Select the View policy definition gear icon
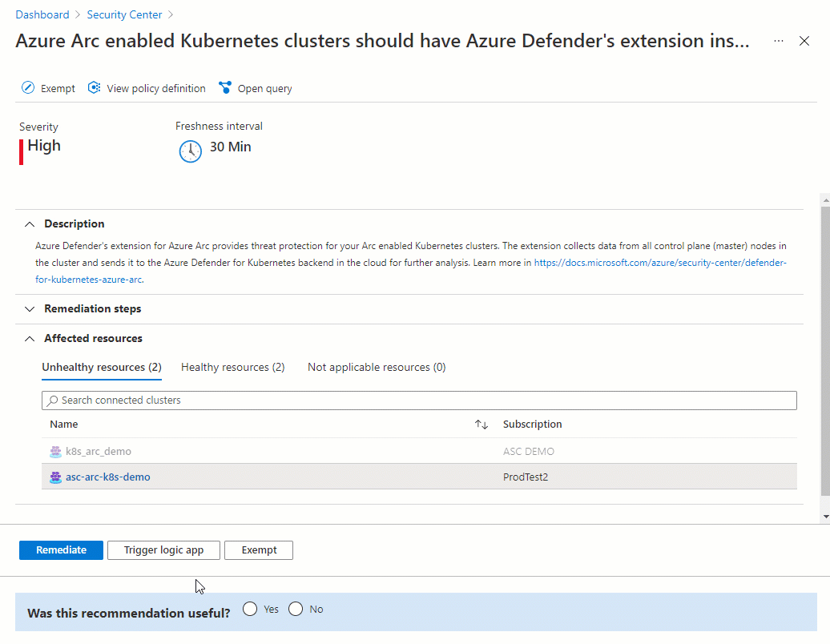The height and width of the screenshot is (644, 830). tap(94, 87)
